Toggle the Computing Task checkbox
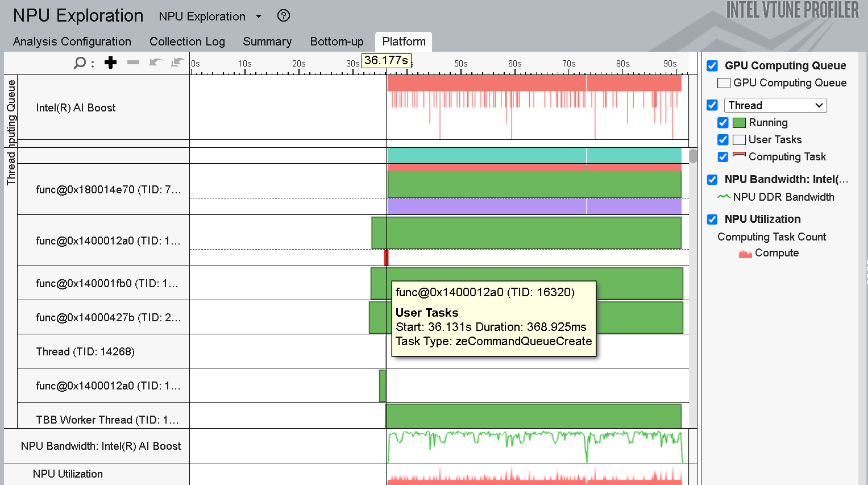This screenshot has height=485, width=868. tap(723, 157)
